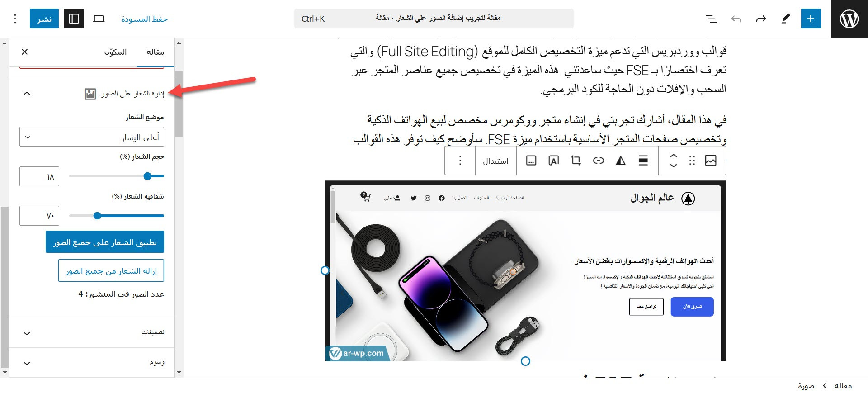This screenshot has height=393, width=868.
Task: Click the insert link toolbar icon
Action: tap(598, 161)
